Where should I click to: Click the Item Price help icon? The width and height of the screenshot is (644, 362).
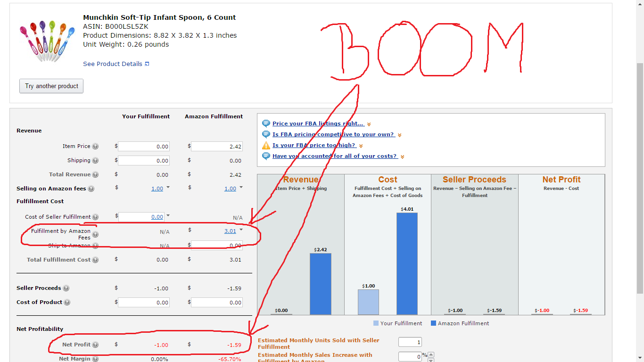tap(95, 147)
